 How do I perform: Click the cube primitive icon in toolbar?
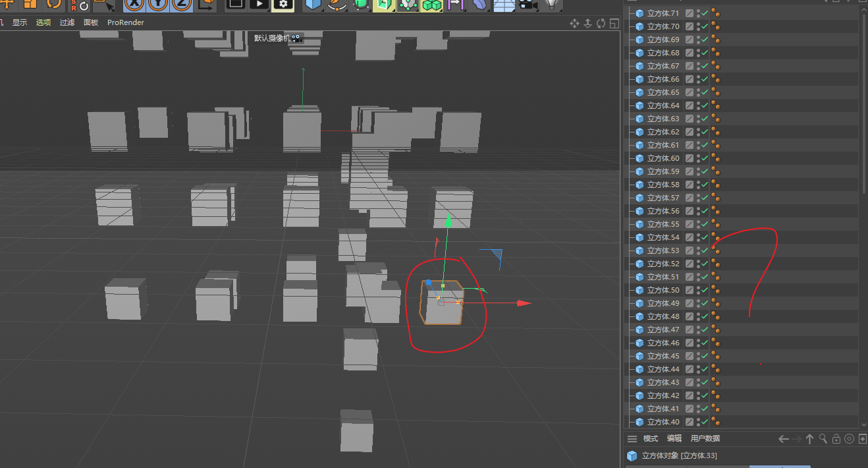point(313,5)
